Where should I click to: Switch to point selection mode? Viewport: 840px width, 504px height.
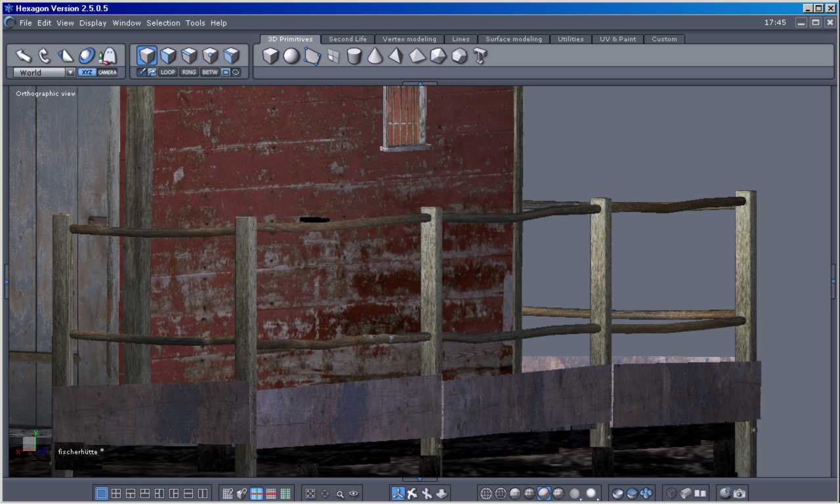[x=211, y=56]
